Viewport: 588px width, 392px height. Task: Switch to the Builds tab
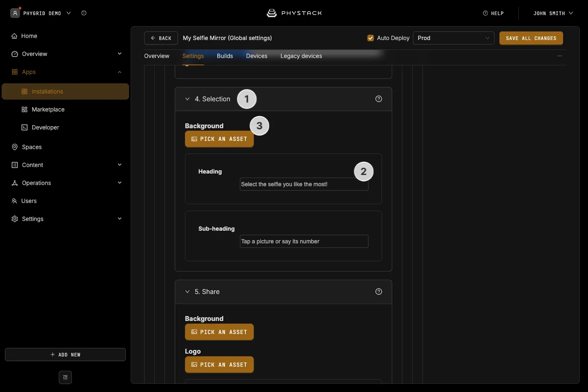coord(225,56)
